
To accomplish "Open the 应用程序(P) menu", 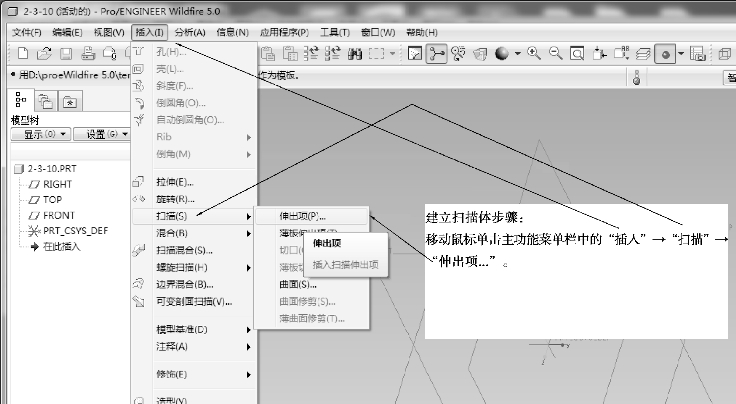I will point(284,32).
